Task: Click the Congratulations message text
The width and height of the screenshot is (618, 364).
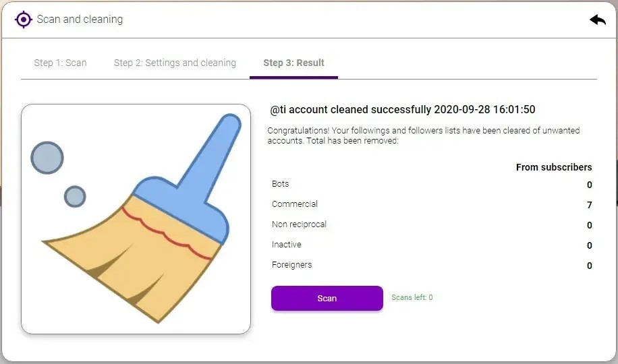Action: [x=424, y=135]
